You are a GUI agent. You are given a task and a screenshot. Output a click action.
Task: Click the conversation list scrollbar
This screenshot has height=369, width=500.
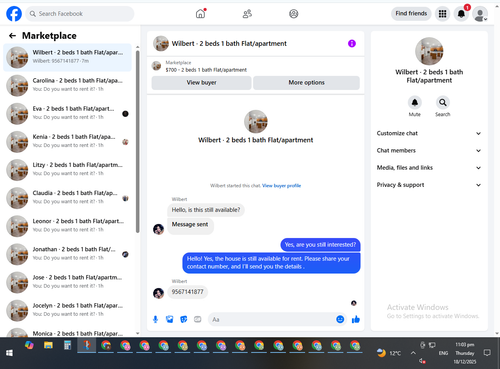point(138,142)
